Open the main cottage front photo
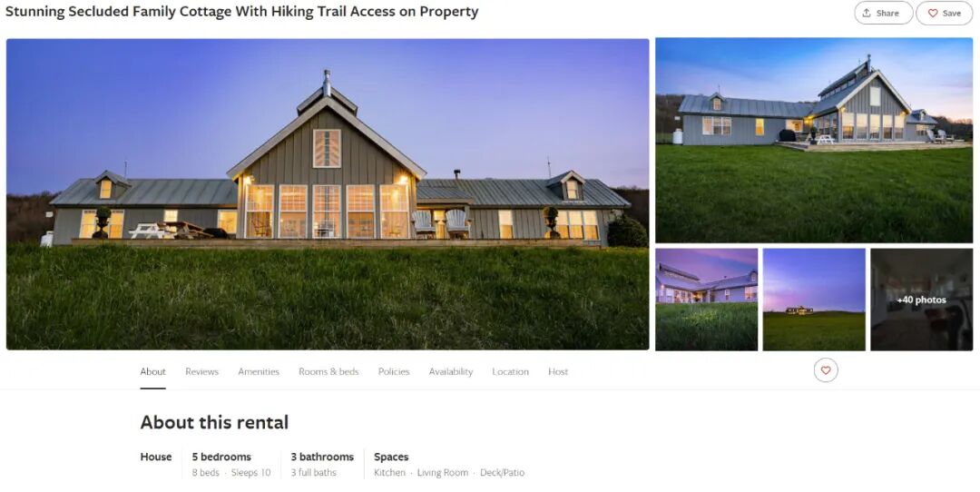980x492 pixels. point(328,194)
